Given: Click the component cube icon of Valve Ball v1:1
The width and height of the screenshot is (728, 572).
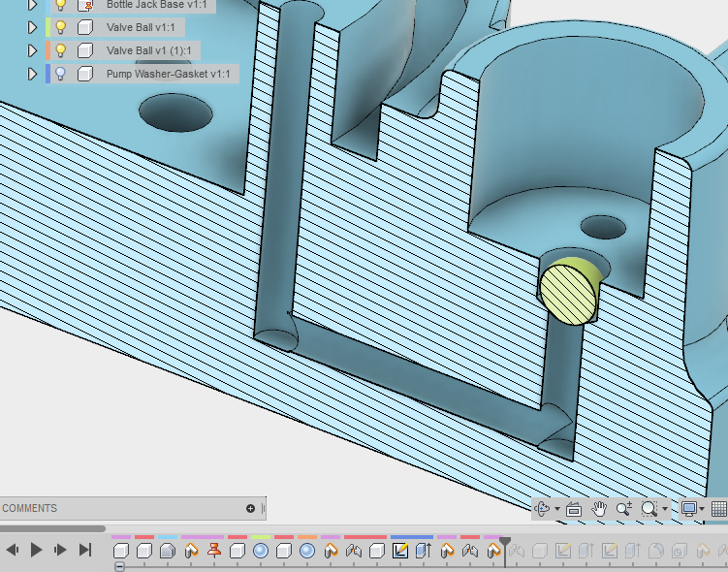Looking at the screenshot, I should 84,27.
